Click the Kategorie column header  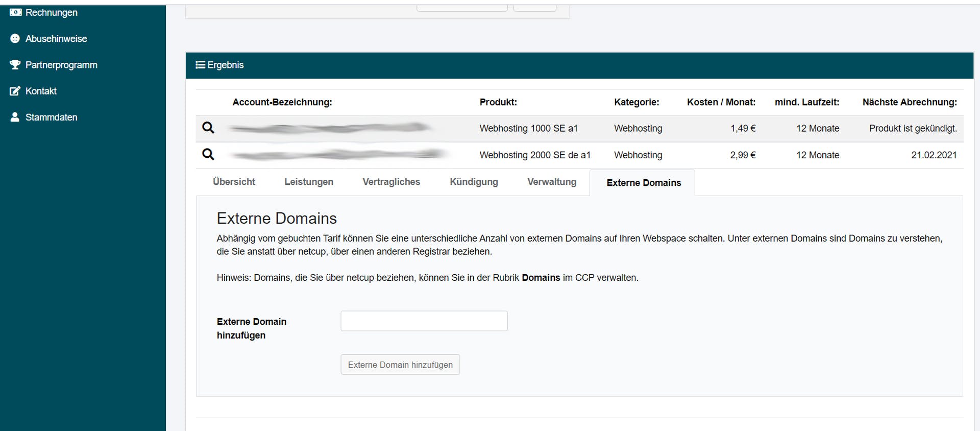[636, 102]
